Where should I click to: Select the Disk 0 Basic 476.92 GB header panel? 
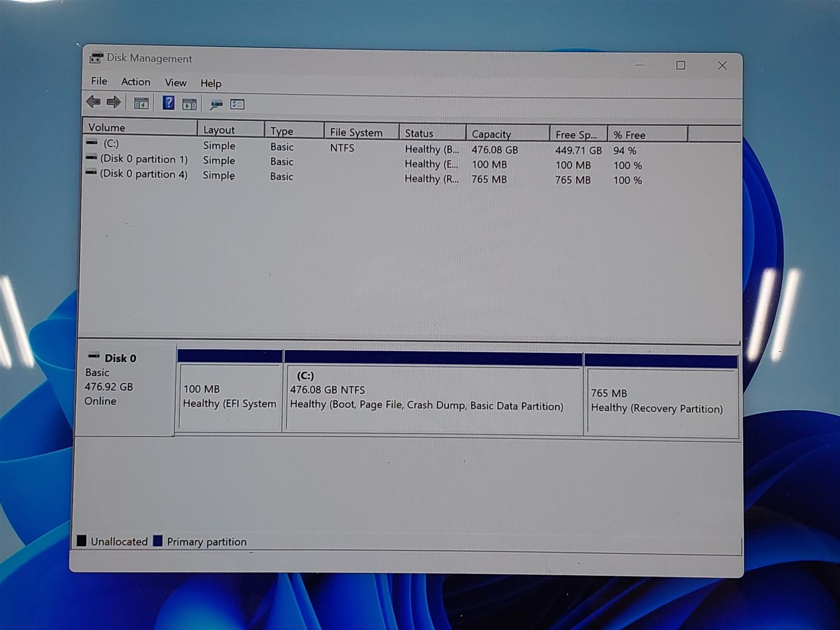[x=125, y=388]
